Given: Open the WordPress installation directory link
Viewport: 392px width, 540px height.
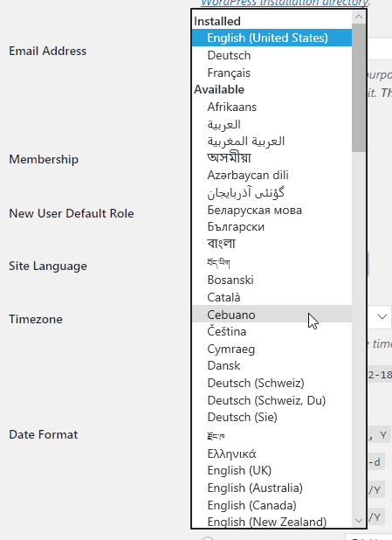Looking at the screenshot, I should tap(285, 3).
